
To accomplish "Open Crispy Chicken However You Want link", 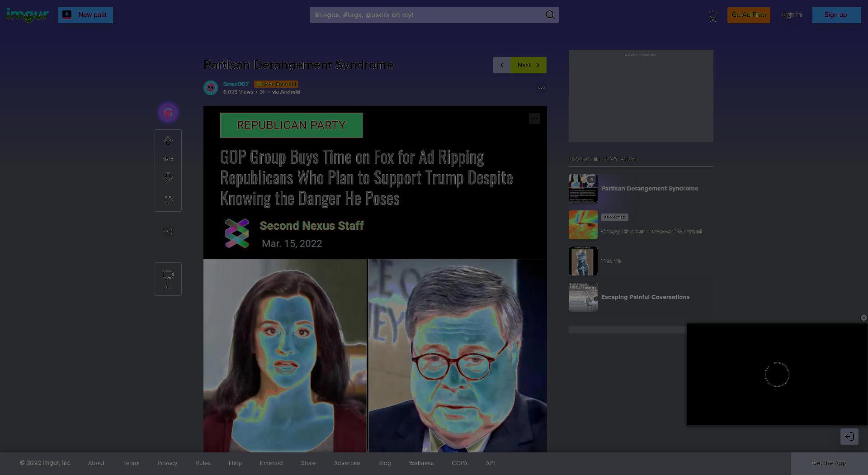I will [x=651, y=232].
